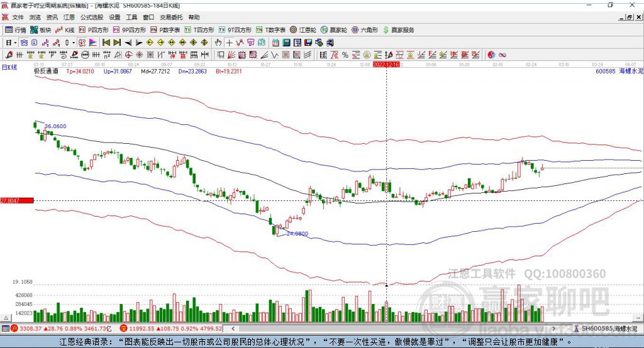Image resolution: width=644 pixels, height=348 pixels.
Task: Click the first yellow diamond left-arrow icon
Action: [x=150, y=43]
